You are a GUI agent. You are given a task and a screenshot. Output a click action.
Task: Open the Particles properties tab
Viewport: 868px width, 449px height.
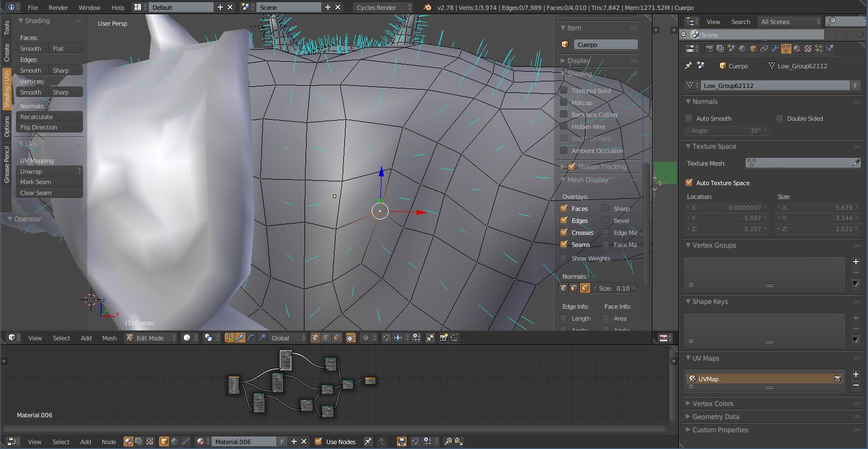tap(819, 49)
